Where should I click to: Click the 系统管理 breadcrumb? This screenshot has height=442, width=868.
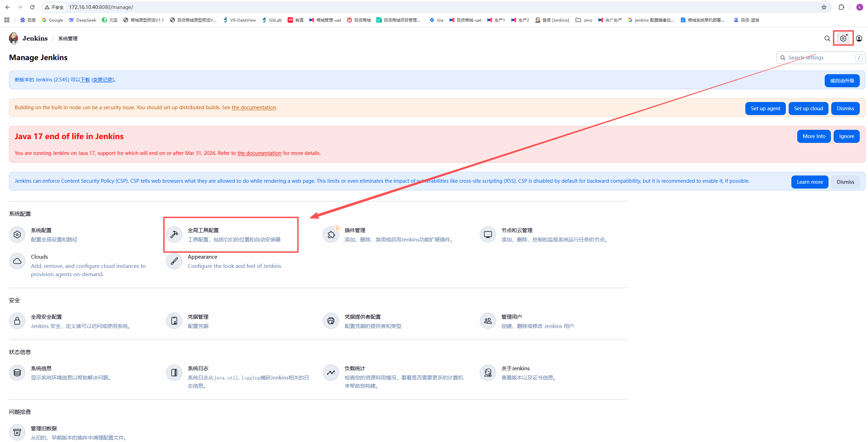[68, 38]
